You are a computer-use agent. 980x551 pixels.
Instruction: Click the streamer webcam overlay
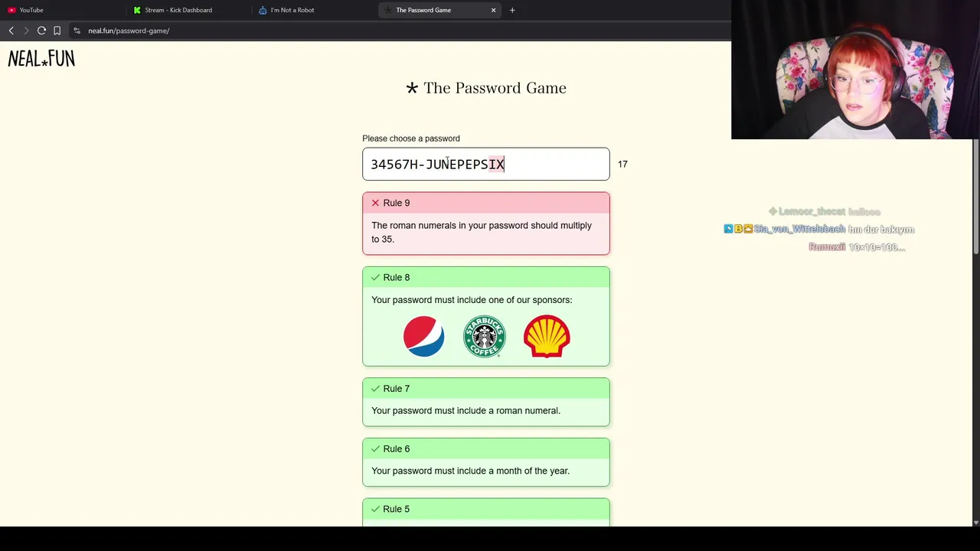pyautogui.click(x=854, y=70)
